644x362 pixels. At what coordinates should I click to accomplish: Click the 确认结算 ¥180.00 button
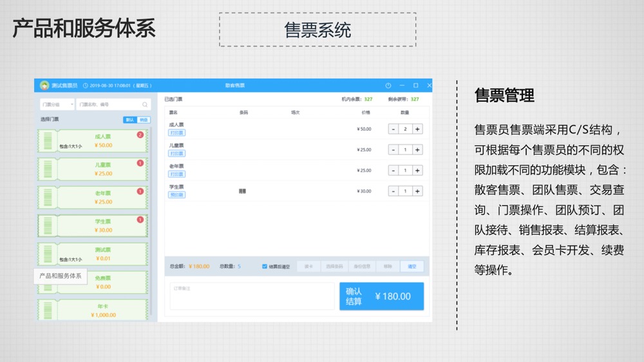(381, 296)
